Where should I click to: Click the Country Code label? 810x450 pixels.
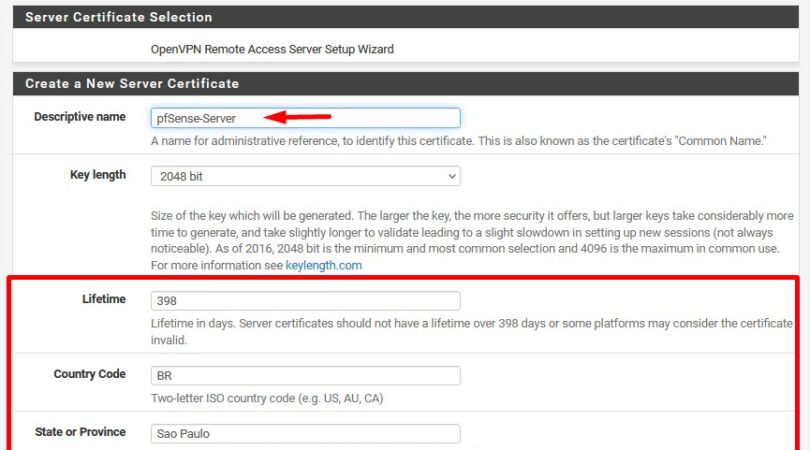click(90, 374)
